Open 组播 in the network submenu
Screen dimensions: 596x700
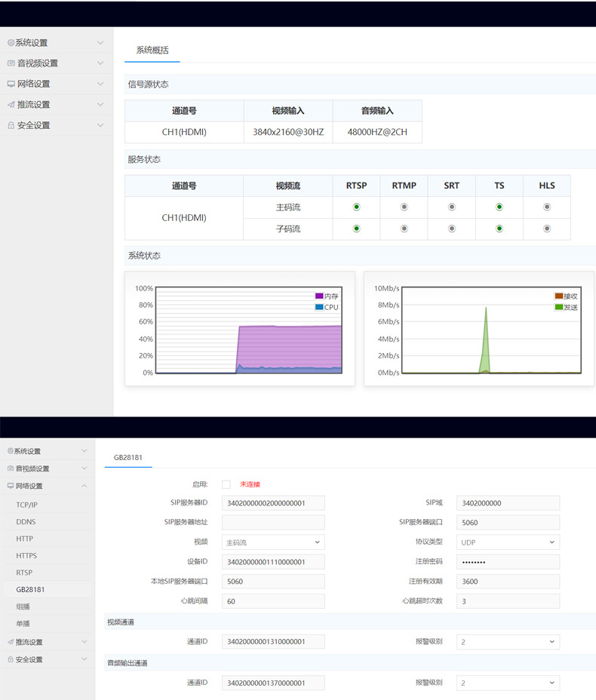point(23,606)
